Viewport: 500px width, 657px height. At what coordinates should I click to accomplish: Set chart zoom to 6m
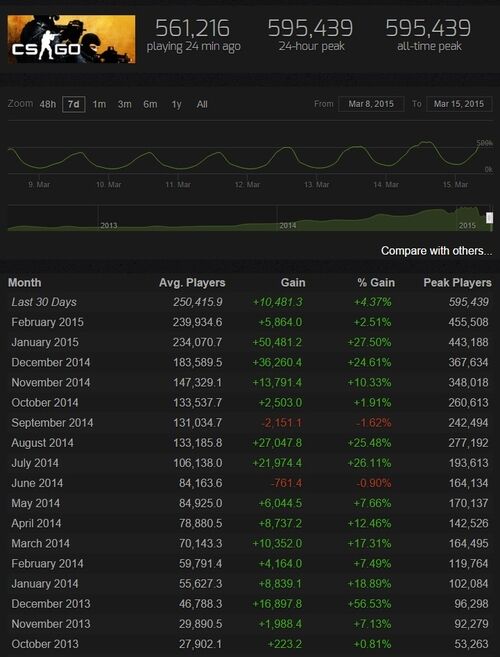click(150, 104)
